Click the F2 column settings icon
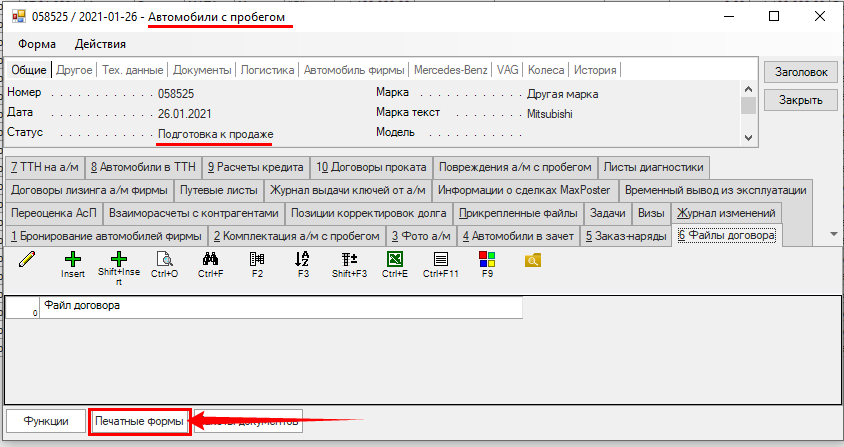The image size is (844, 447). coord(257,260)
